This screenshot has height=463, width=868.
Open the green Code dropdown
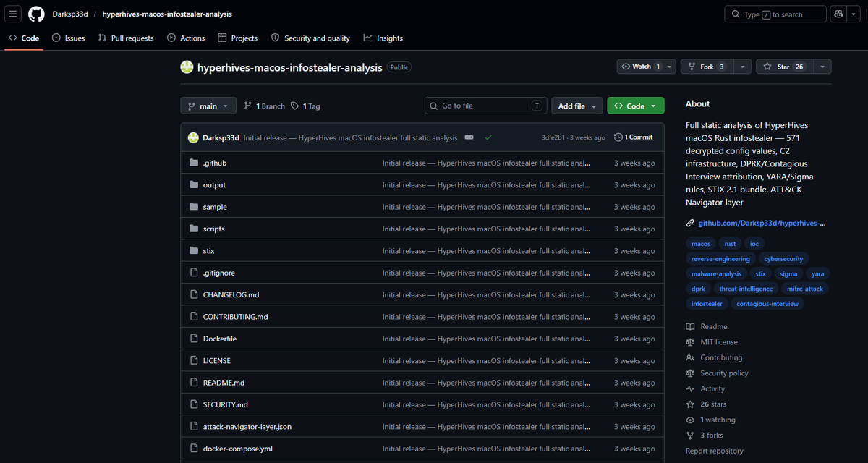tap(636, 106)
